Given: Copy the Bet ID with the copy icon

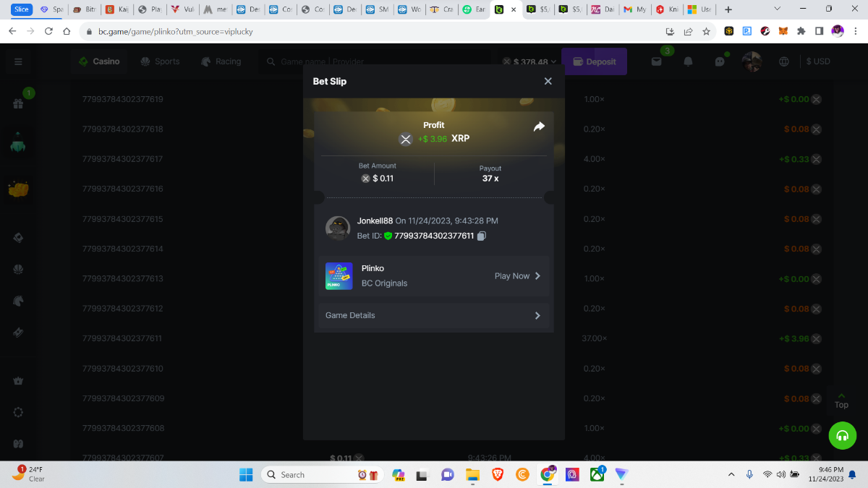Looking at the screenshot, I should point(482,236).
